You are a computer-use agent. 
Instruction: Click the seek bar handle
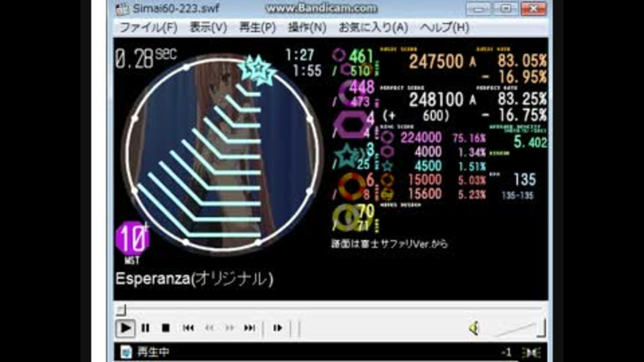(121, 310)
